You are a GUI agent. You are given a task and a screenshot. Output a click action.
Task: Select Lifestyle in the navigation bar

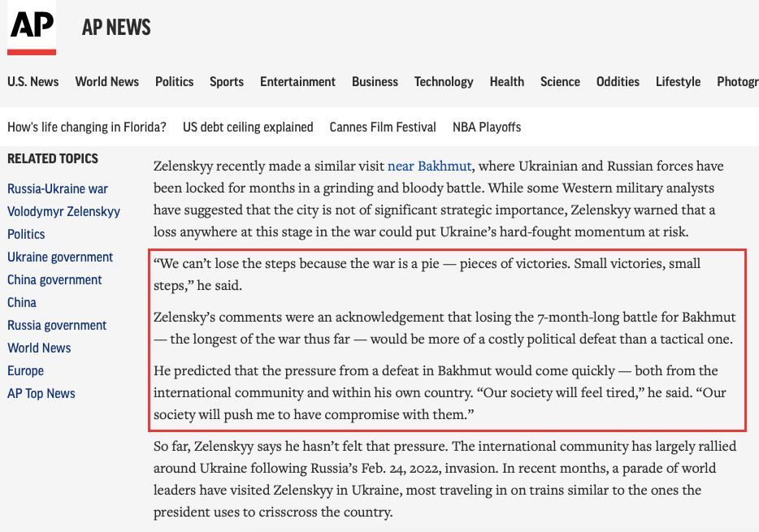[679, 82]
